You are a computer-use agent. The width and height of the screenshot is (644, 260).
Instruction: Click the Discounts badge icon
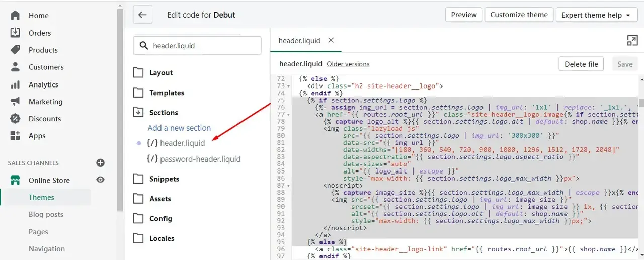pyautogui.click(x=15, y=119)
